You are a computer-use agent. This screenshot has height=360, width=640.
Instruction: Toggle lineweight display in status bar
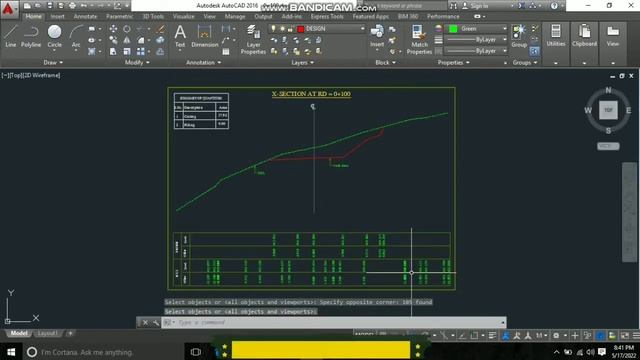pos(492,336)
